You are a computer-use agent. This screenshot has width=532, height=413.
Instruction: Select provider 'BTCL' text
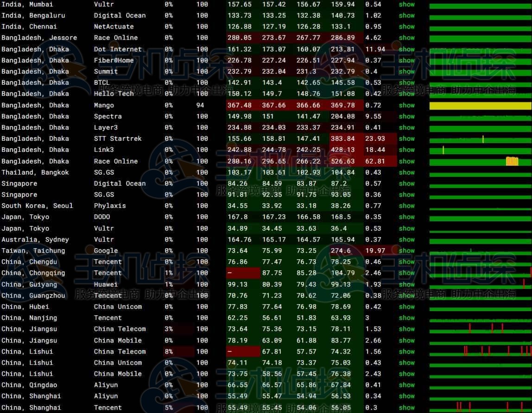(102, 83)
